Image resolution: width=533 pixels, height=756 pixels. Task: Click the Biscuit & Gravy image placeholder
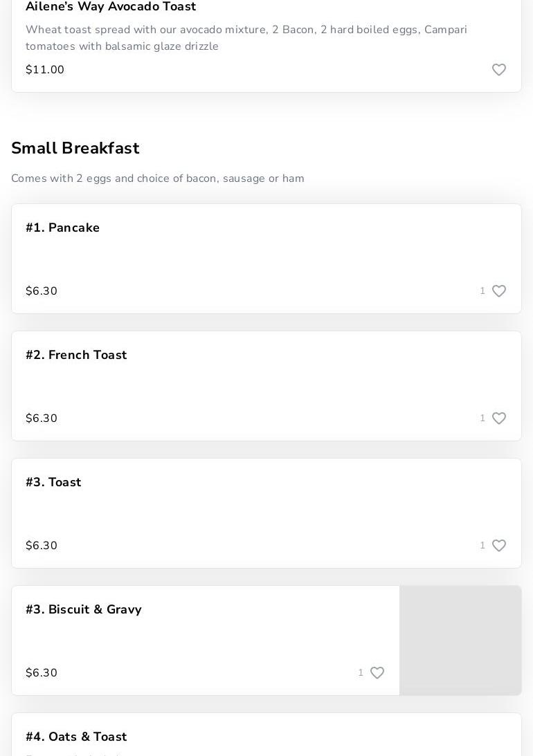tap(460, 640)
